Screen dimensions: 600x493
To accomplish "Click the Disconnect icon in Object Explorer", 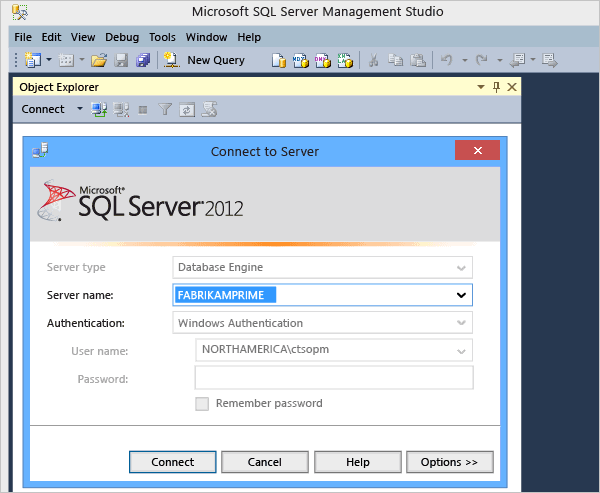I will click(x=122, y=109).
